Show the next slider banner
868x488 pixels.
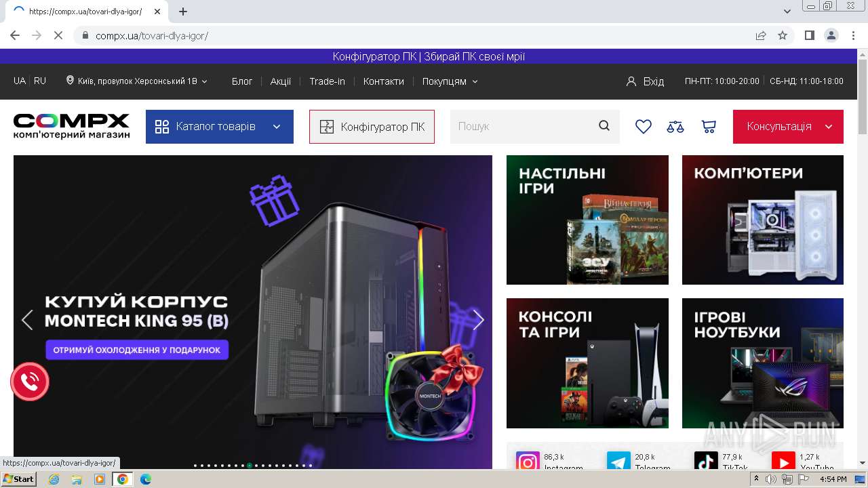point(478,320)
